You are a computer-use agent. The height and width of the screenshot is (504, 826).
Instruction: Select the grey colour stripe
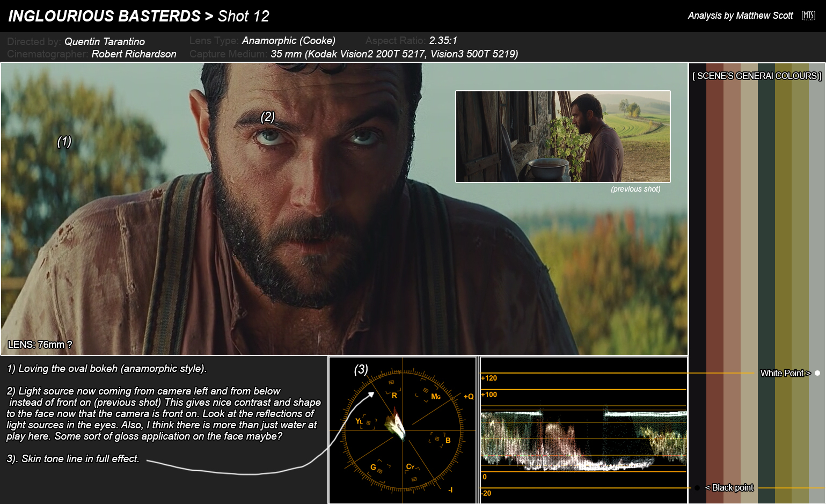(817, 283)
